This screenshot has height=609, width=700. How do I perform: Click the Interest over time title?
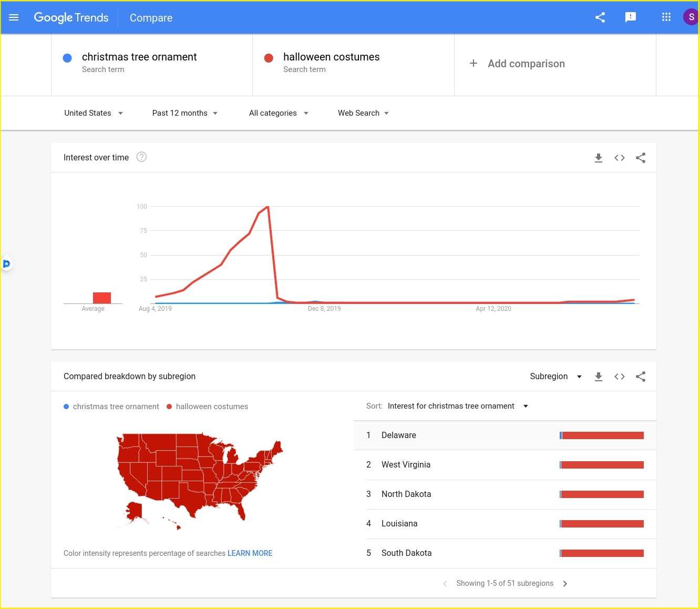point(96,157)
